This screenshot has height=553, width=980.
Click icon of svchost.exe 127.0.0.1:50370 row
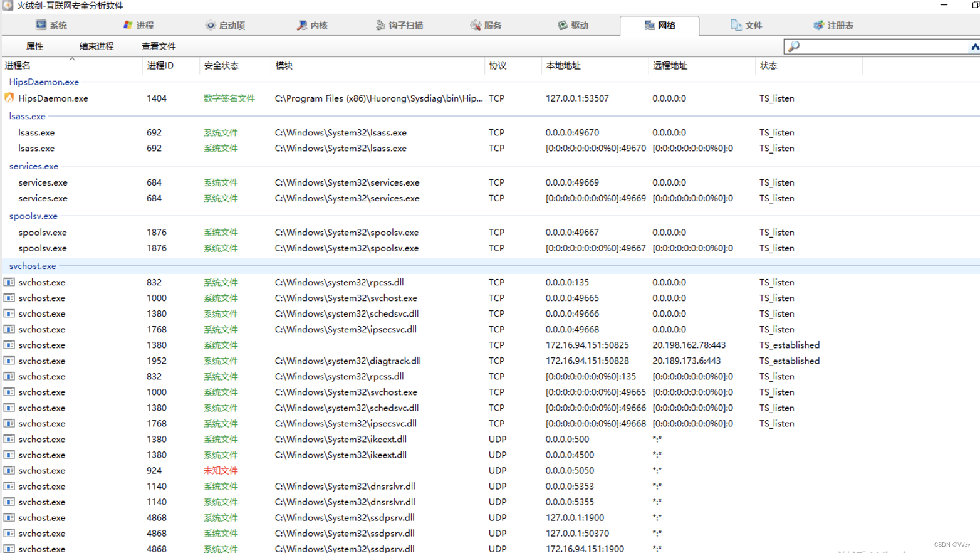point(9,533)
